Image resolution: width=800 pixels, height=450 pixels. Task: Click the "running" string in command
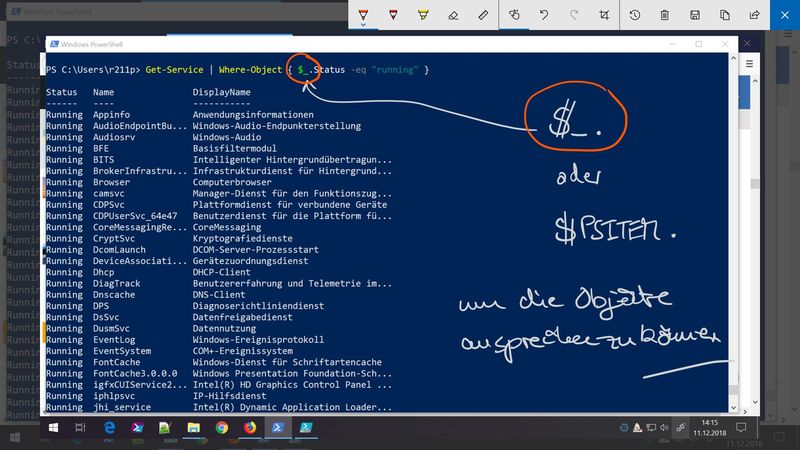pos(395,70)
